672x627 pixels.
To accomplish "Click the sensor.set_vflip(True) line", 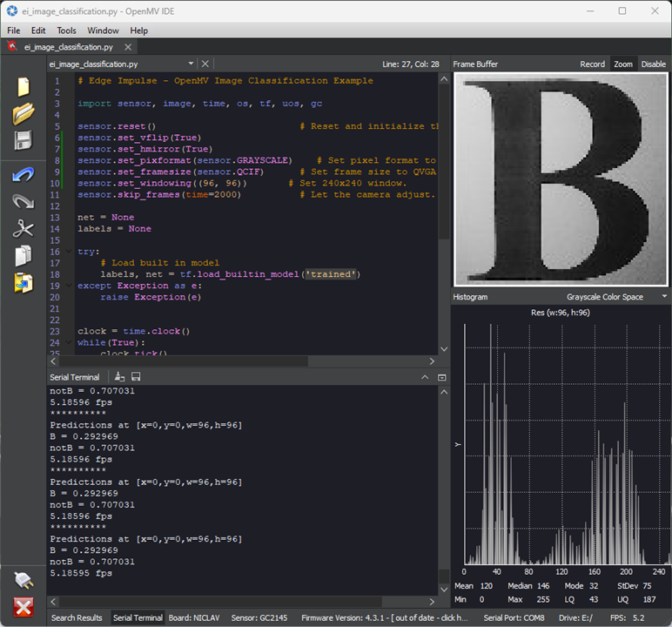I will [139, 138].
